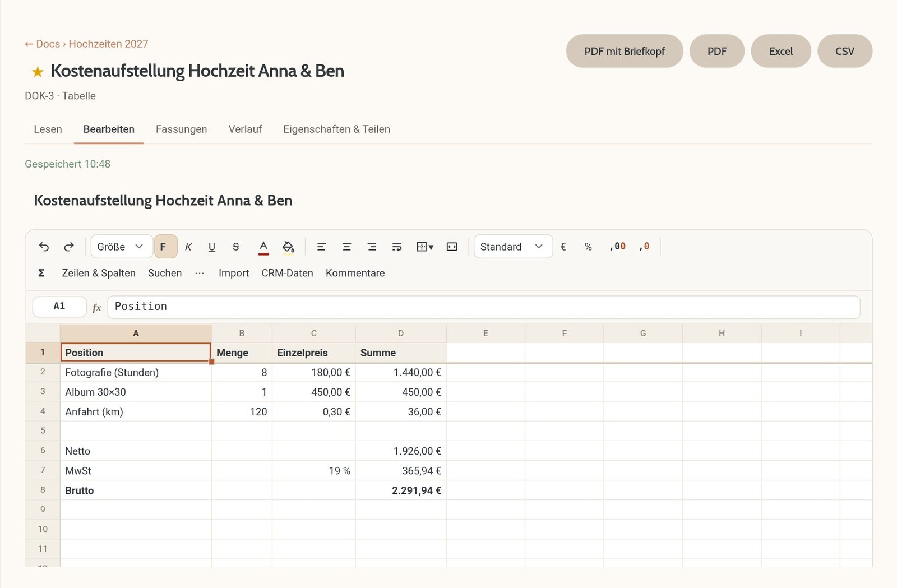Viewport: 897px width, 588px height.
Task: Open Eigenschaften & Teilen tab
Action: 336,129
